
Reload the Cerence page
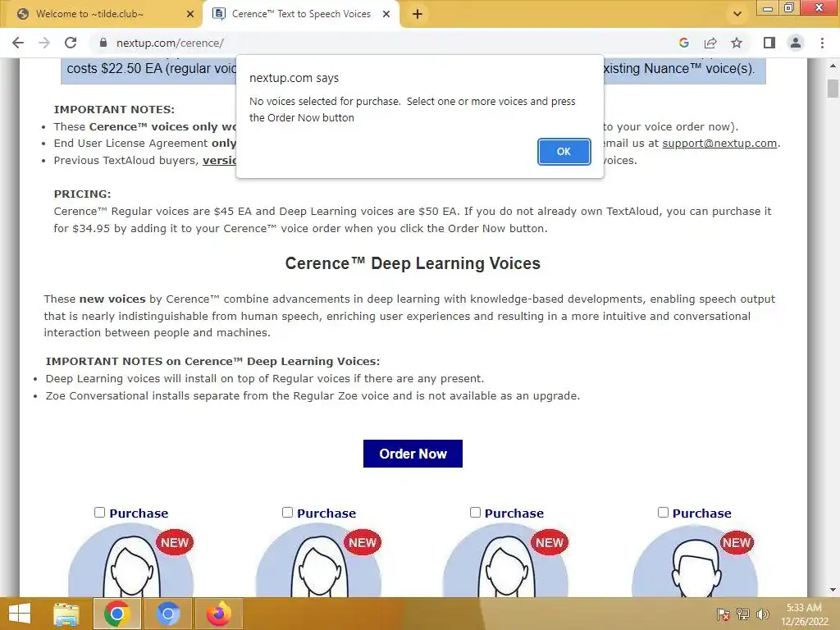click(71, 43)
